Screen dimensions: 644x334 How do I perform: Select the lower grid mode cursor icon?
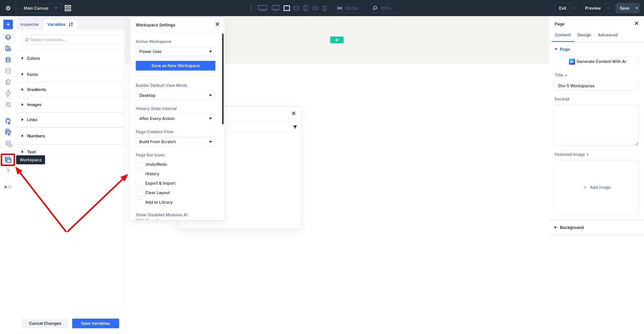pyautogui.click(x=8, y=132)
